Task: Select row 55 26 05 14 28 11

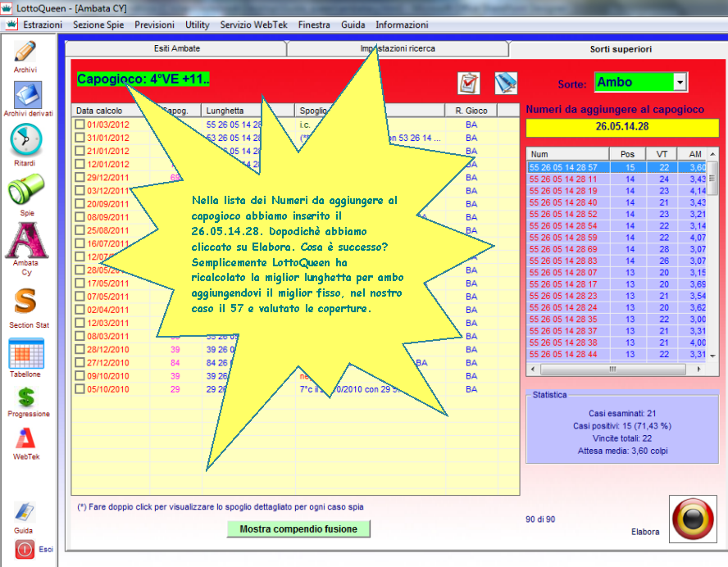Action: pyautogui.click(x=617, y=179)
